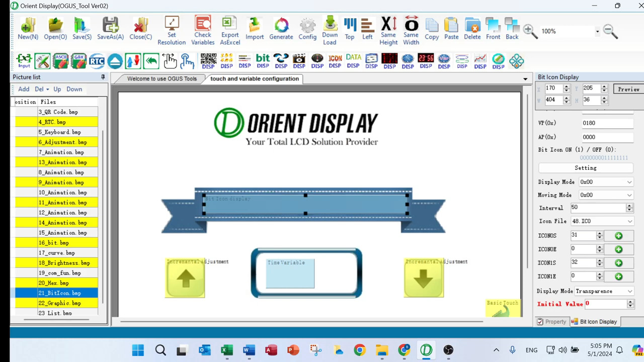Pin the Picture list panel
This screenshot has height=362, width=644.
coord(103,77)
